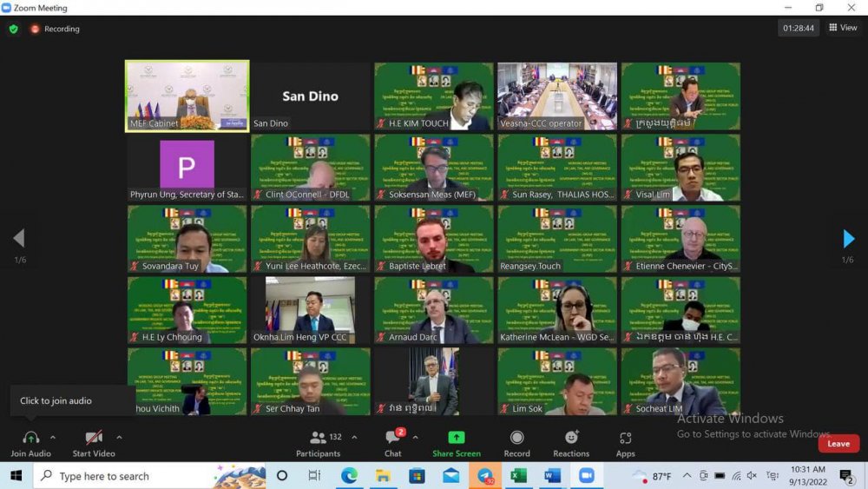Select Phyrun Ung participant tile
Image resolution: width=868 pixels, height=489 pixels.
coord(187,168)
